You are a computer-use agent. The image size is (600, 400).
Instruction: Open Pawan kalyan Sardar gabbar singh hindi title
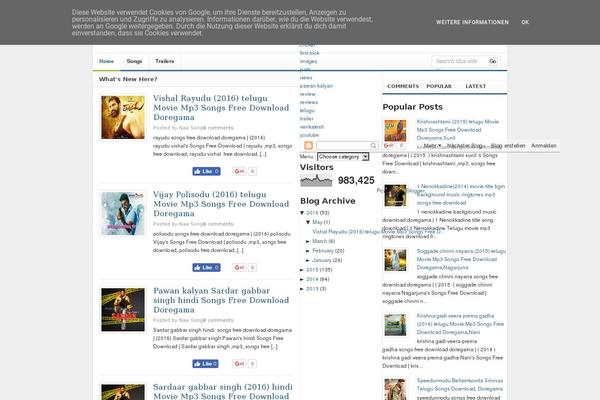click(221, 300)
